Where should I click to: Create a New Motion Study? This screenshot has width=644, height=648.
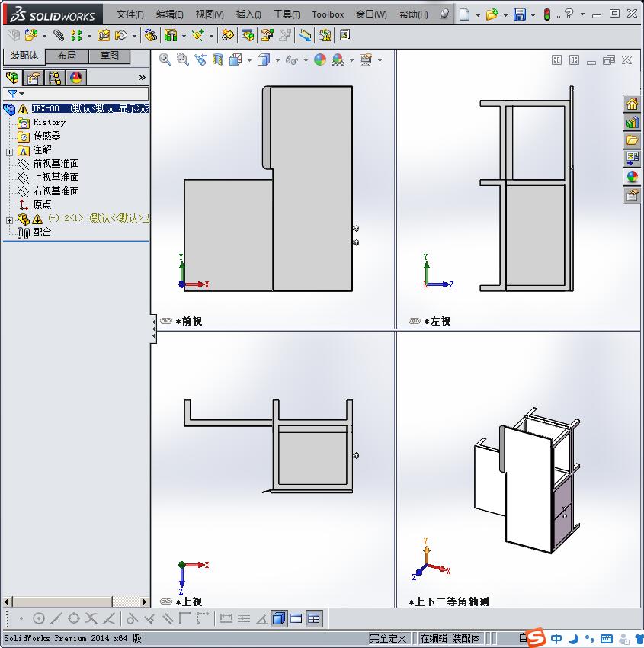227,36
